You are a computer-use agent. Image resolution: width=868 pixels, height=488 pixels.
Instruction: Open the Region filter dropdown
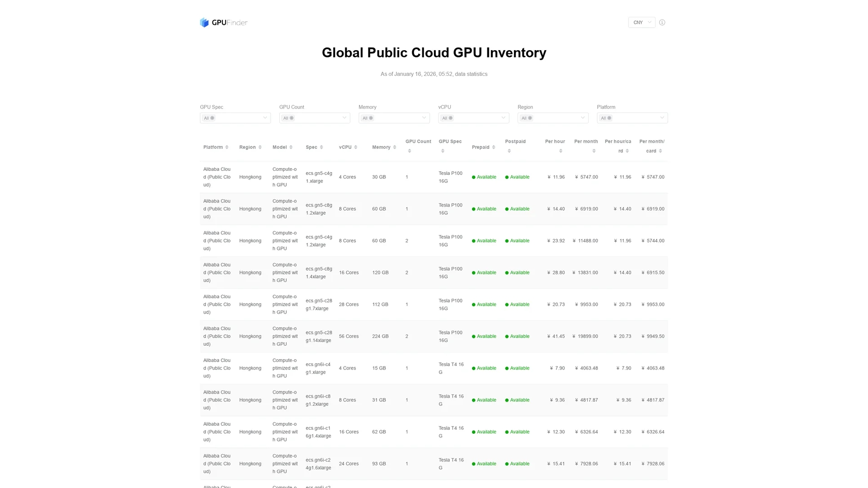[x=553, y=118]
